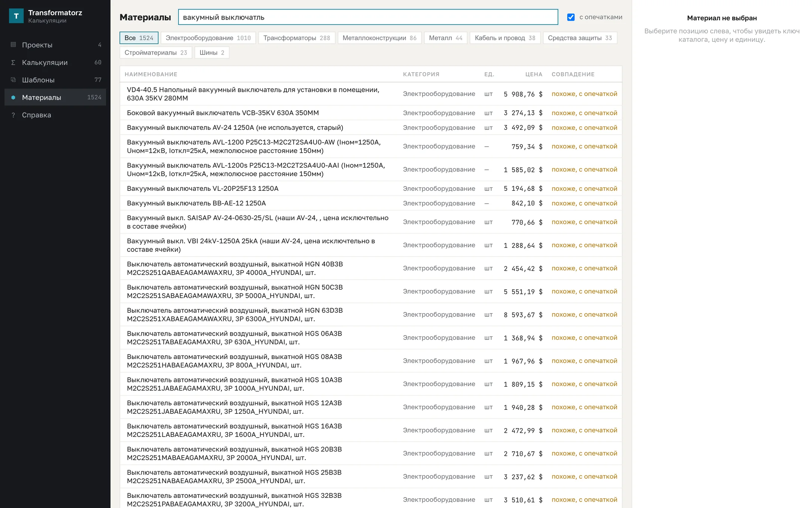Screen dimensions: 812x508
Task: Open Калькуляции in the sidebar
Action: 55,62
